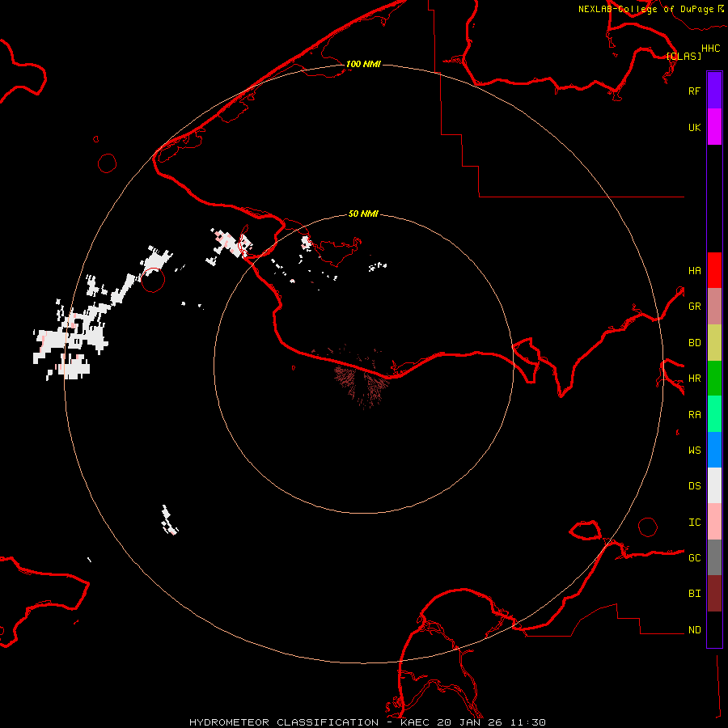The image size is (728, 728).
Task: Click the 20 JAN 26 date text
Action: pos(469,722)
